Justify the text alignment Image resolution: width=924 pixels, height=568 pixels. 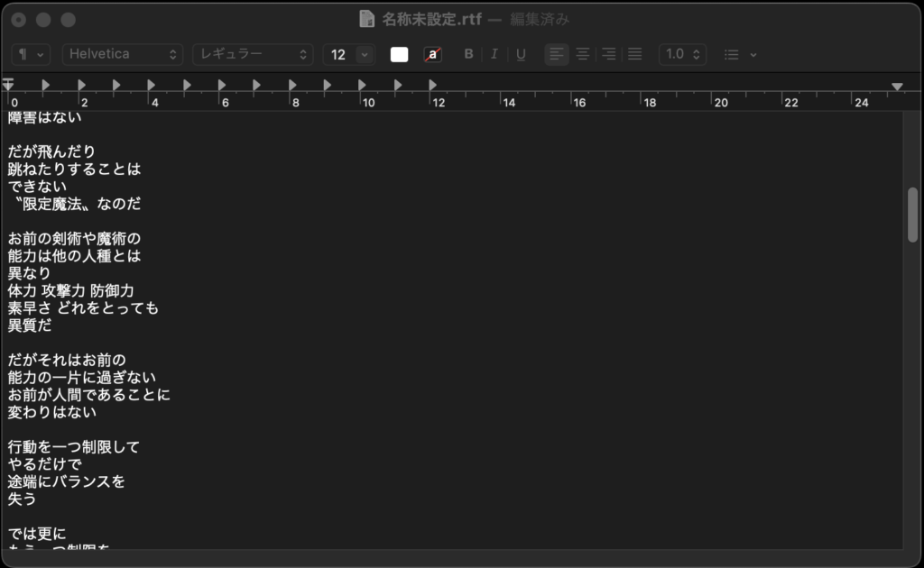(634, 54)
